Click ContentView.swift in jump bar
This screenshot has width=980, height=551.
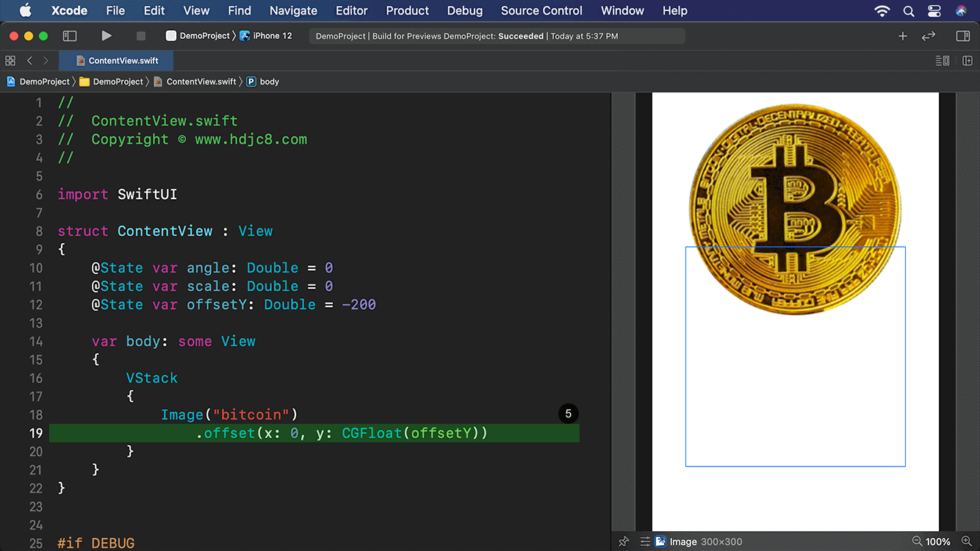[195, 82]
